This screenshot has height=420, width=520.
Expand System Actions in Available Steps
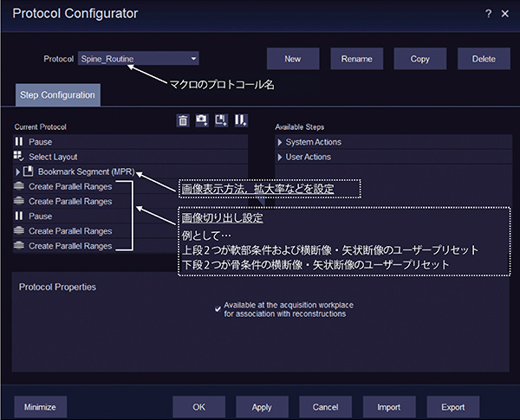pyautogui.click(x=280, y=142)
